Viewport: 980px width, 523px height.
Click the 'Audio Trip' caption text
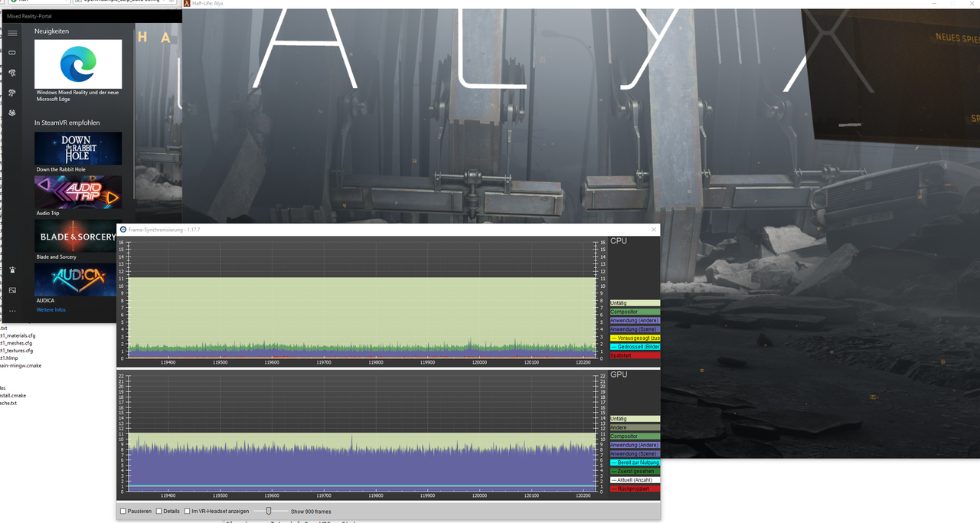[x=48, y=213]
